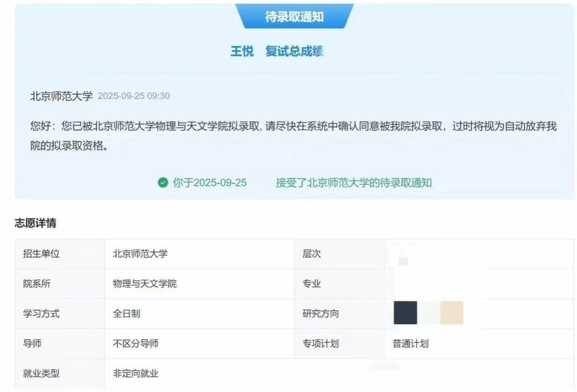Image resolution: width=577 pixels, height=392 pixels.
Task: Click the 接受了北京师范大学的待录取通知 status text
Action: [x=354, y=183]
